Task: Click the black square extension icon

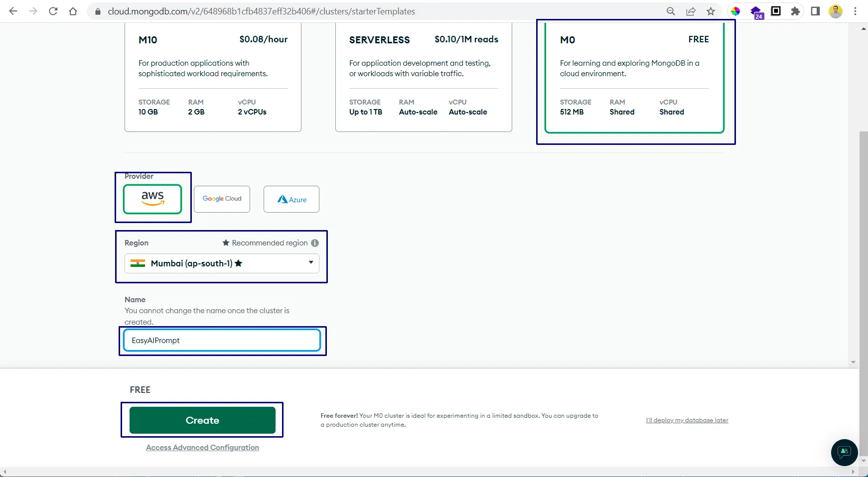Action: (x=776, y=11)
